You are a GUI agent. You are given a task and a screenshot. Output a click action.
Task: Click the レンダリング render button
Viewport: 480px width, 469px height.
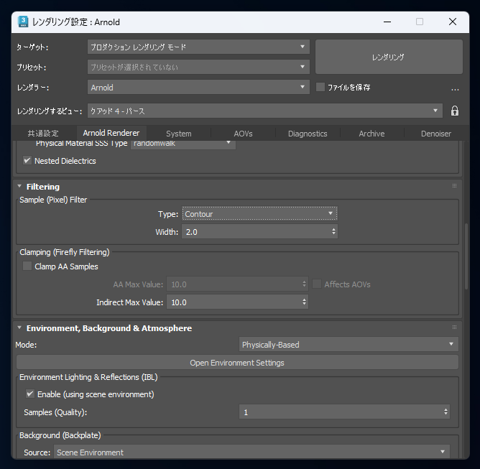389,57
